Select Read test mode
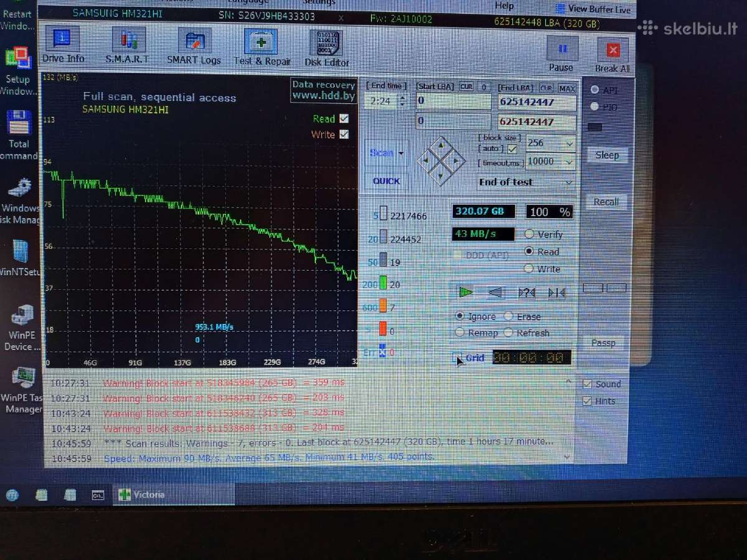This screenshot has height=560, width=747. [x=529, y=251]
